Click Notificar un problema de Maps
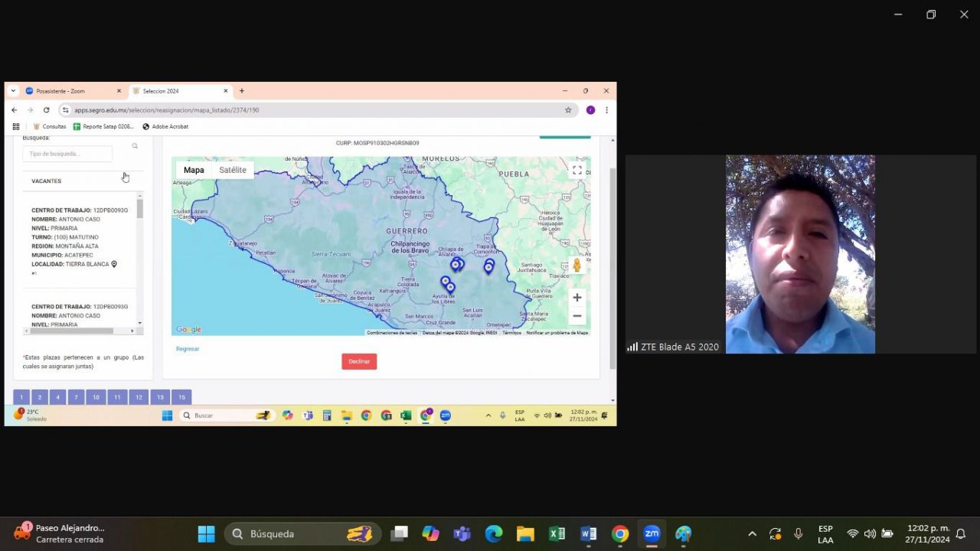The height and width of the screenshot is (551, 980). [x=557, y=333]
